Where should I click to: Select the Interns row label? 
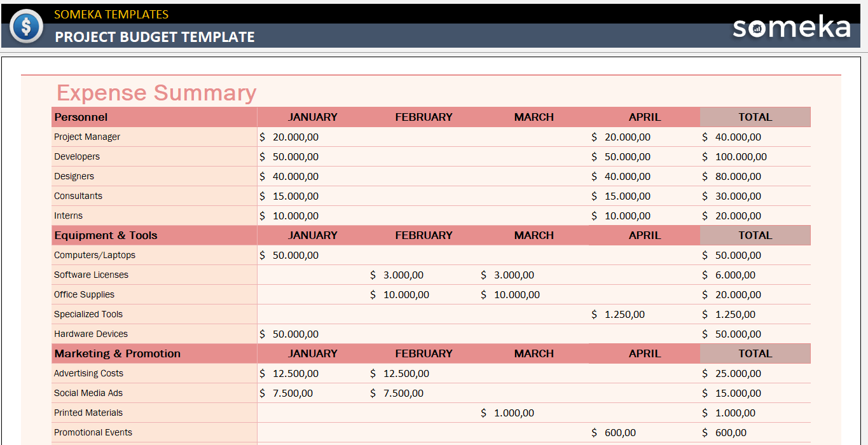click(68, 216)
